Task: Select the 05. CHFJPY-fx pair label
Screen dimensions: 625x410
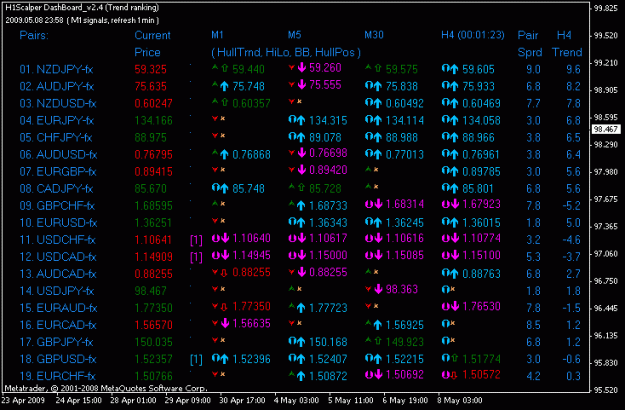Action: [x=56, y=138]
